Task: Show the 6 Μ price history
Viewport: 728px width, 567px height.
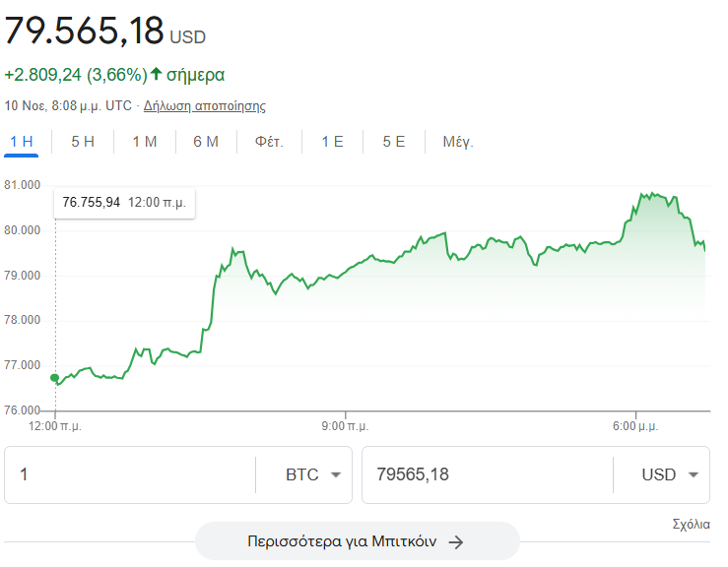Action: click(x=206, y=142)
